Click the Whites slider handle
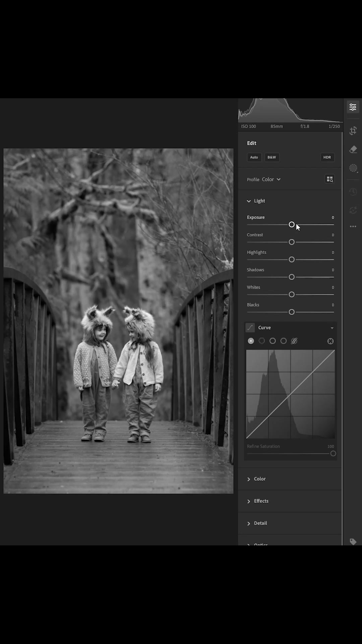Image resolution: width=362 pixels, height=644 pixels. tap(292, 294)
